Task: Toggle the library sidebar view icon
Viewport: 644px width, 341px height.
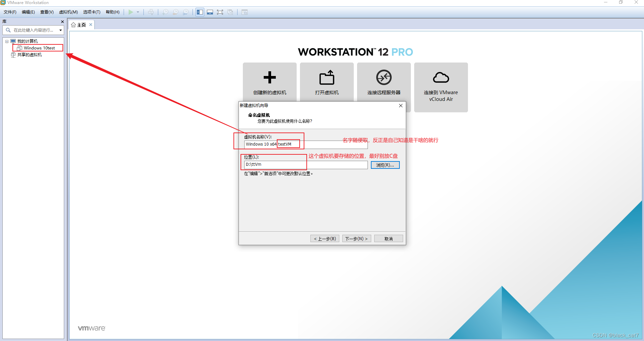Action: 200,12
